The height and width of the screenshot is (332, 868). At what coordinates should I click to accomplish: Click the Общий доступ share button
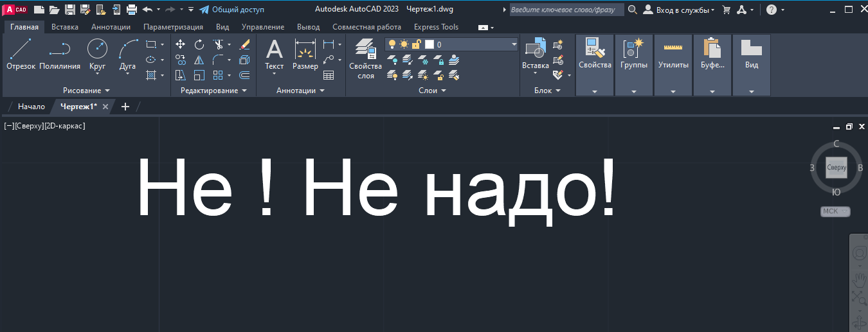point(231,10)
